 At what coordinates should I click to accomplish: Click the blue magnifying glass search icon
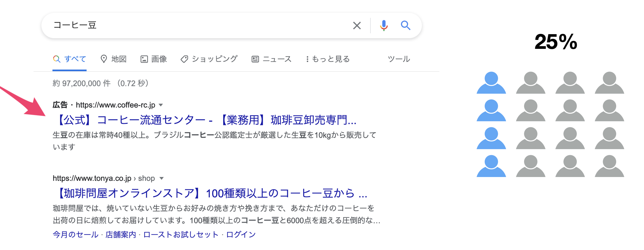pyautogui.click(x=406, y=26)
